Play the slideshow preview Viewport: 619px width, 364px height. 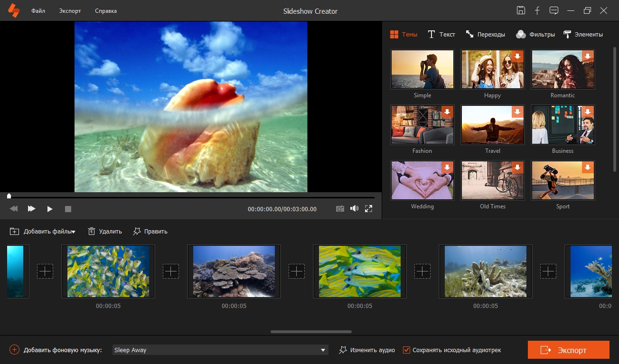50,209
